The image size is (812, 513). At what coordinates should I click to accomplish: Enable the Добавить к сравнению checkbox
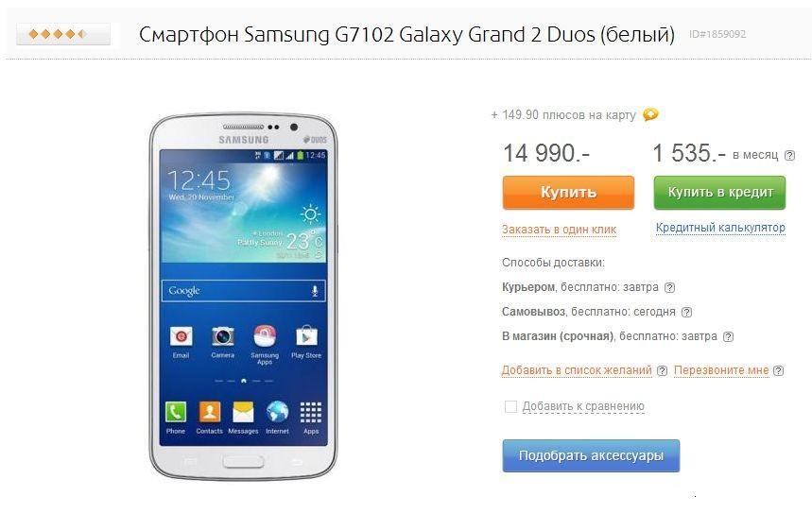(x=510, y=406)
